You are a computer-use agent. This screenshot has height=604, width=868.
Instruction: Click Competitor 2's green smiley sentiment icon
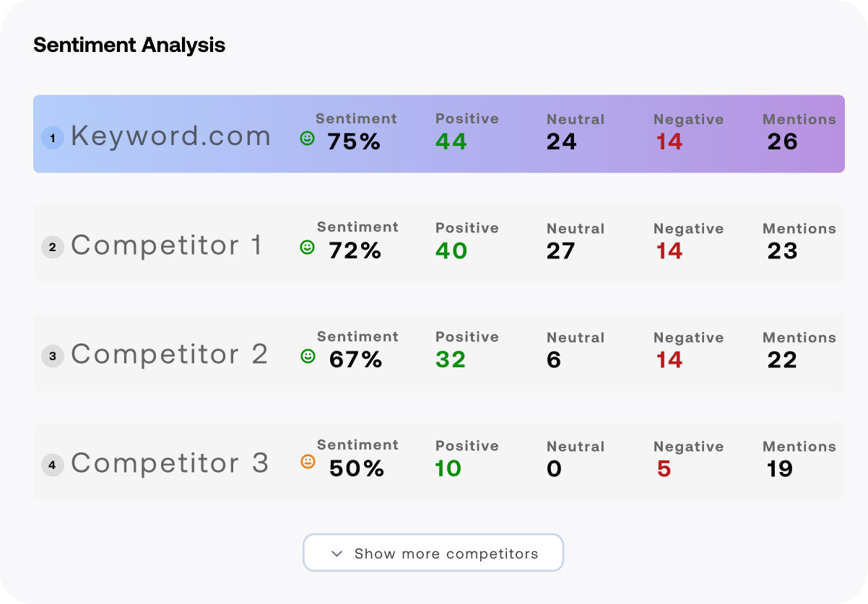308,356
